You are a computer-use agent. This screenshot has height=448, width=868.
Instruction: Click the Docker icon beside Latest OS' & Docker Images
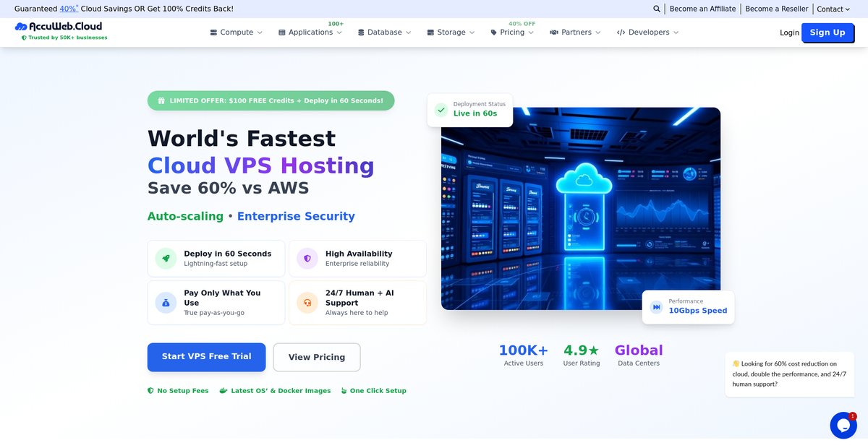[224, 390]
